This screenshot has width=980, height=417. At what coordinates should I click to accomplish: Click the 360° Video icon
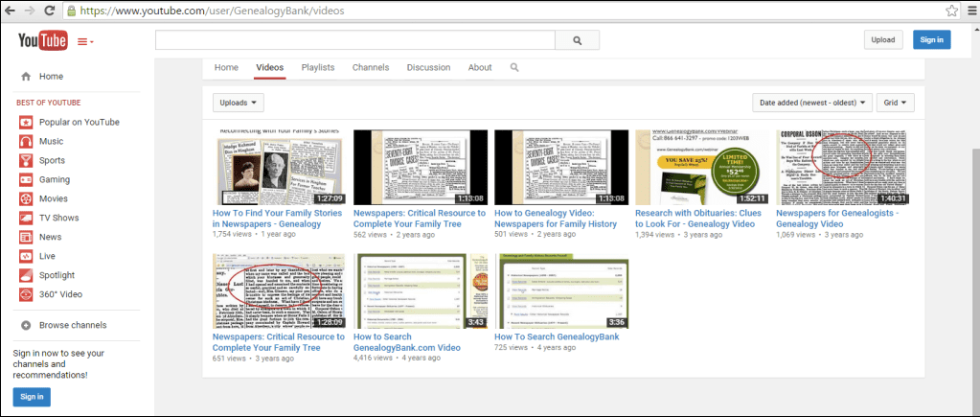coord(26,294)
